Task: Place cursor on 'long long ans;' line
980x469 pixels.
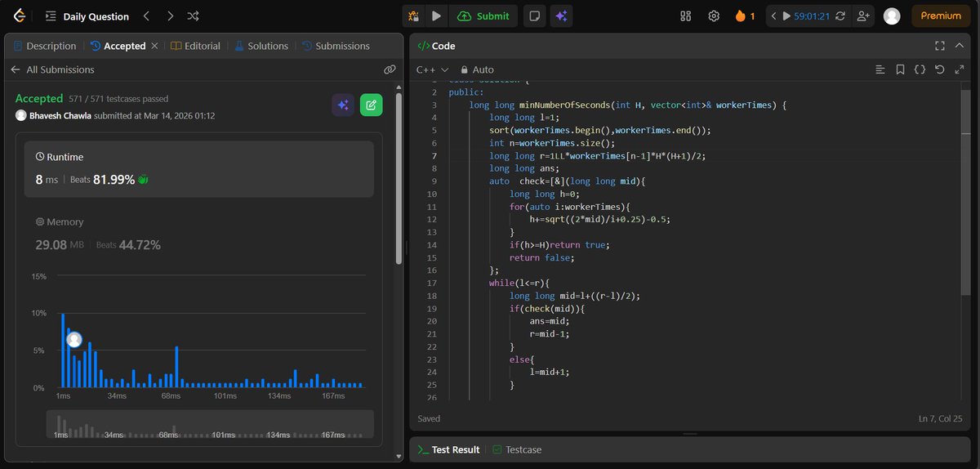Action: click(524, 168)
